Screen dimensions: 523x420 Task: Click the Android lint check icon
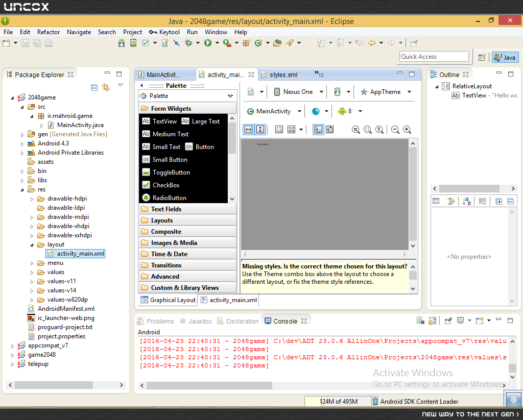pyautogui.click(x=146, y=43)
